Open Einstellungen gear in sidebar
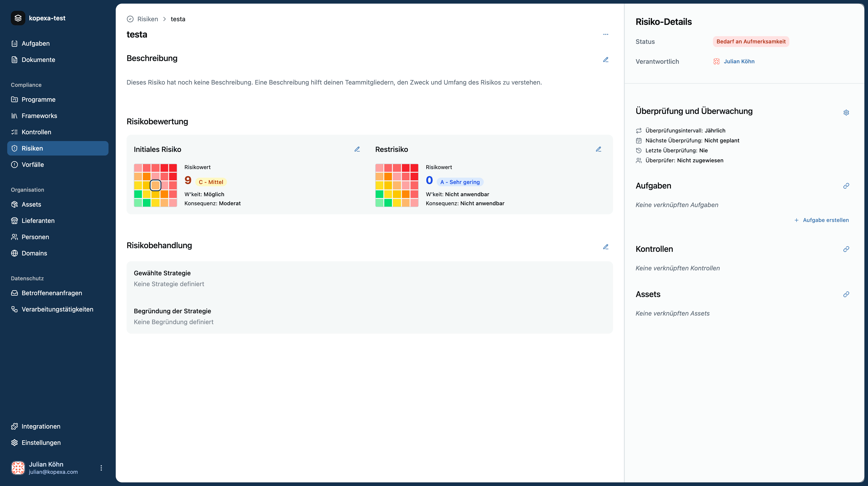This screenshot has width=868, height=486. (41, 443)
